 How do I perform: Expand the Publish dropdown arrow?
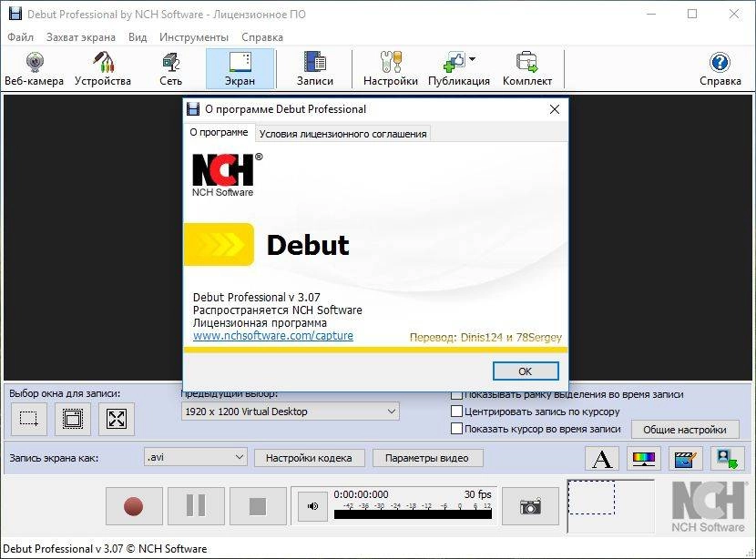[x=473, y=59]
